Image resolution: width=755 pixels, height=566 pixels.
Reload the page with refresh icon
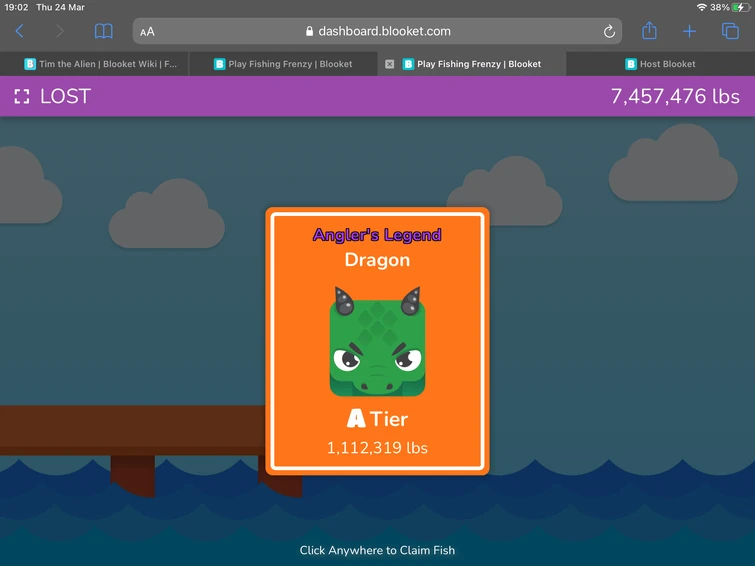609,31
